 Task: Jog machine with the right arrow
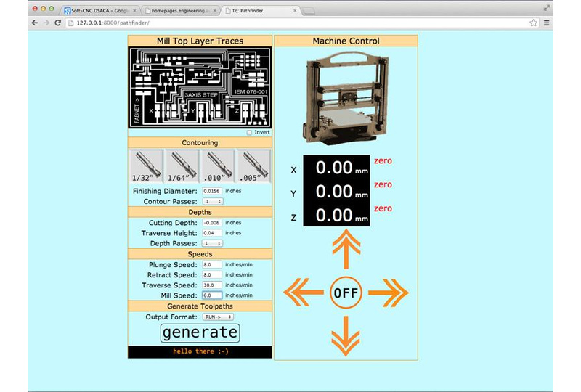point(390,293)
